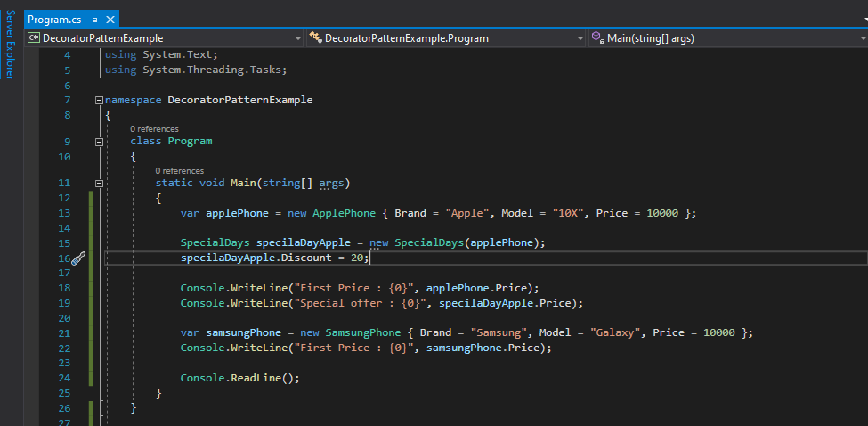Screen dimensions: 868x426
Task: Click the "Galaxy" string literal
Action: 615,333
